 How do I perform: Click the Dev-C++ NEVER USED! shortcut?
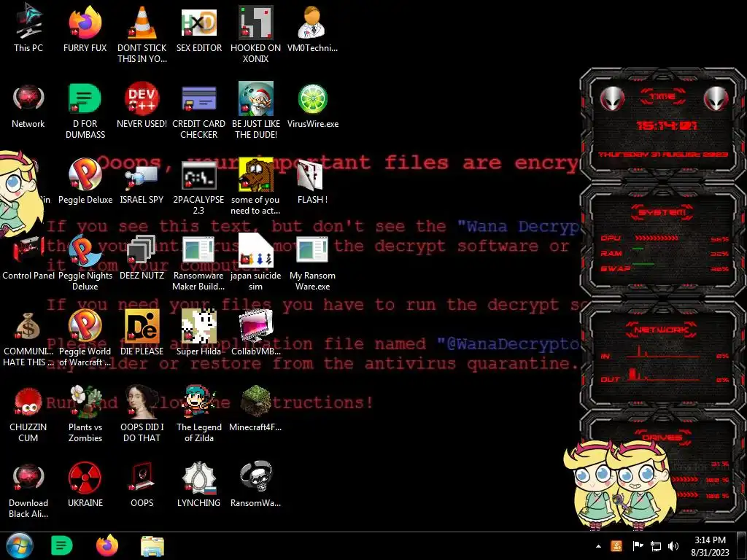point(142,106)
